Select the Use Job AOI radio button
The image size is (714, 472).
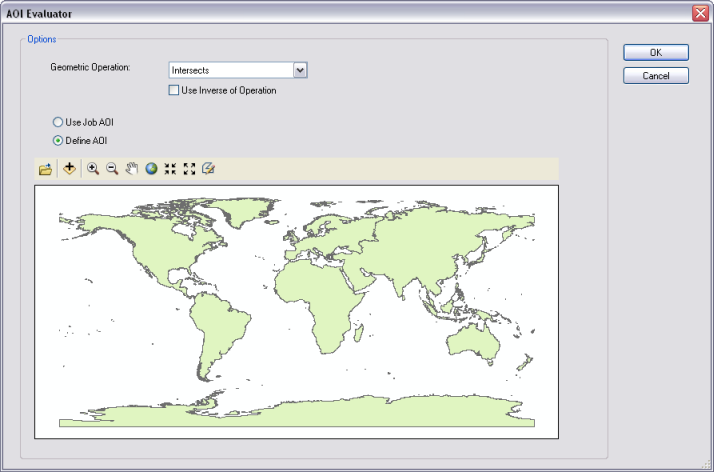point(58,122)
